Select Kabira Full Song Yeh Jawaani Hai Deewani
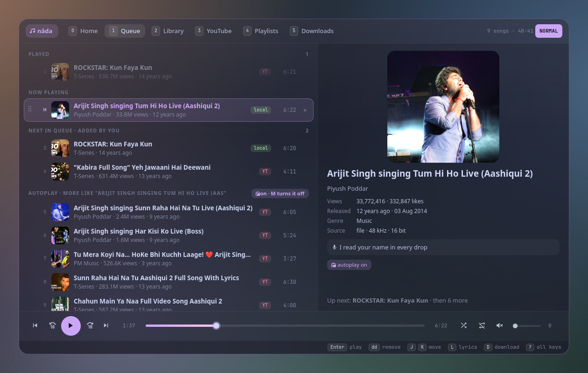This screenshot has width=588, height=373. [x=168, y=172]
